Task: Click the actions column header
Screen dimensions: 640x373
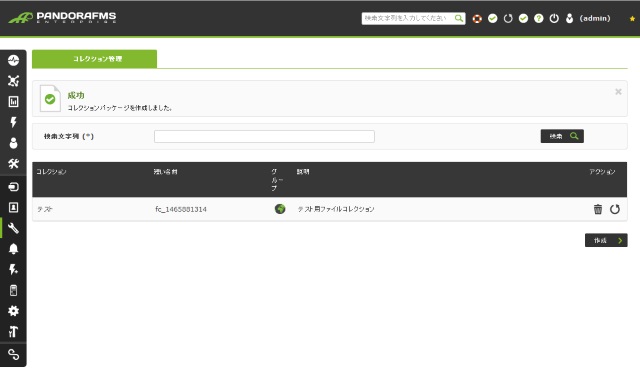Action: [602, 172]
